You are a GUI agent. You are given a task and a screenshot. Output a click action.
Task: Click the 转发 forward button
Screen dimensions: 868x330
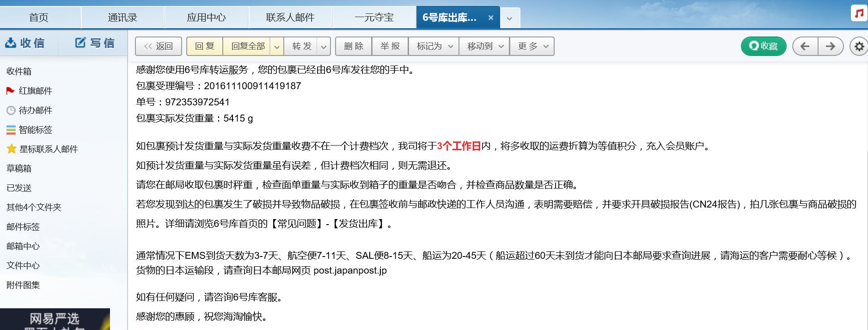click(x=302, y=46)
